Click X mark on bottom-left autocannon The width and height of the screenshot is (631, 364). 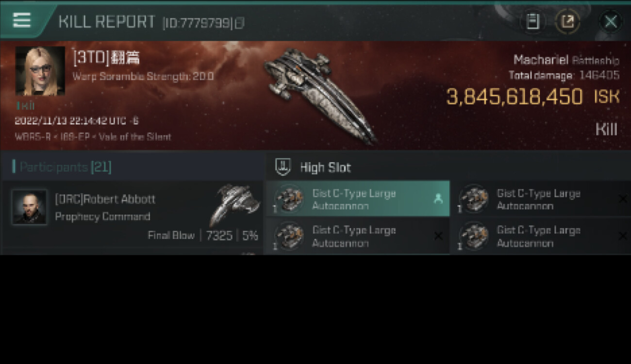coord(438,236)
